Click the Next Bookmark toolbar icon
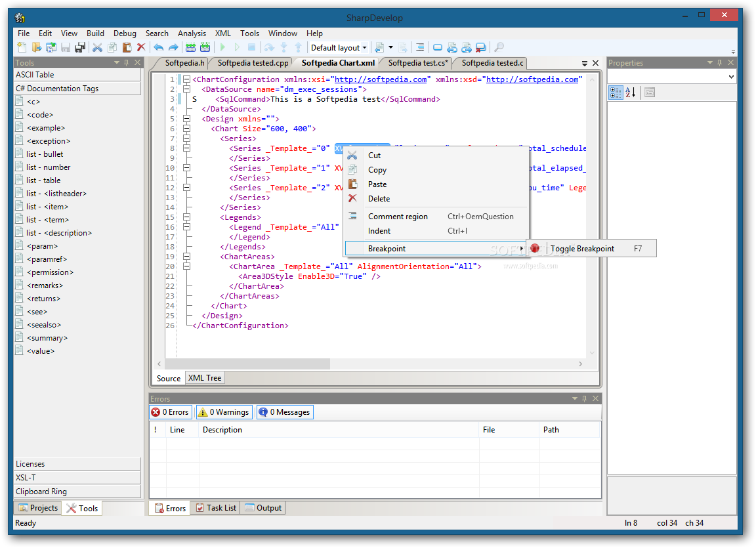This screenshot has height=548, width=756. pyautogui.click(x=466, y=47)
